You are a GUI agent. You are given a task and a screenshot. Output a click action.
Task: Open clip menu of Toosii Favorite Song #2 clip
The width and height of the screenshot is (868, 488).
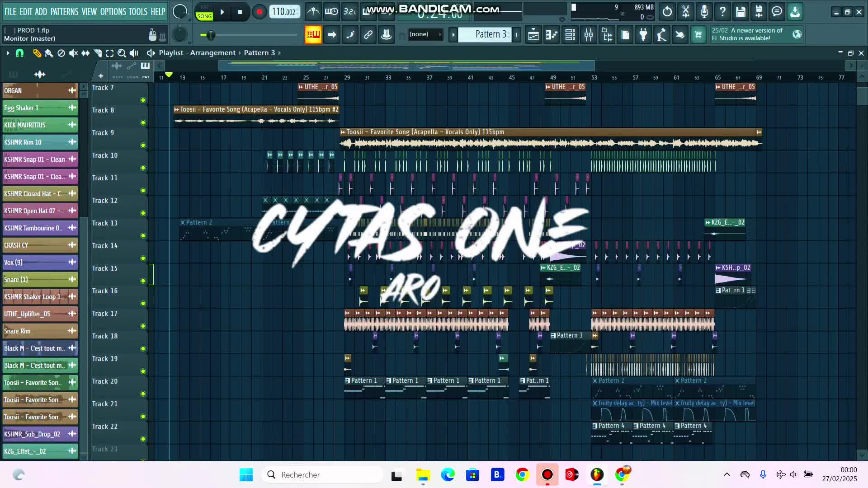(x=176, y=109)
